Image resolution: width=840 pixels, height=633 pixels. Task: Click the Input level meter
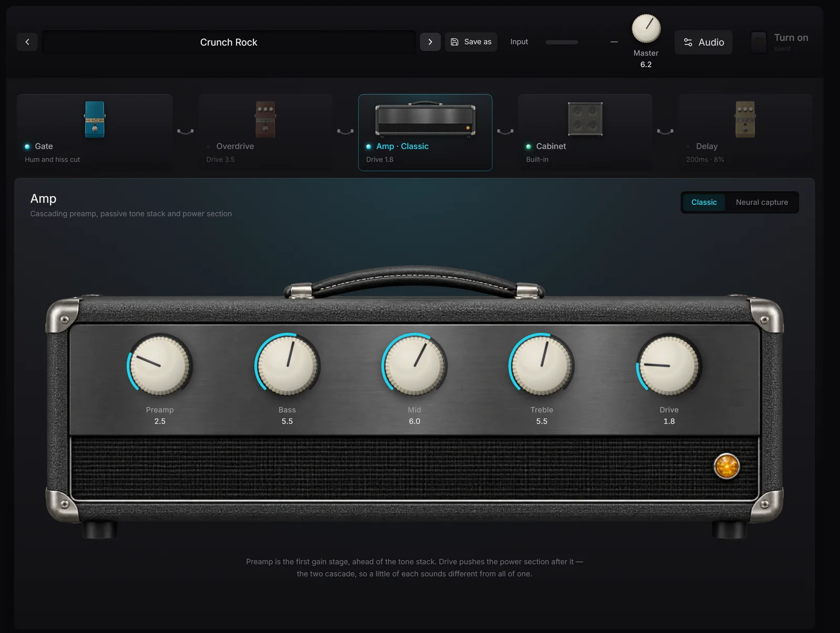click(562, 42)
